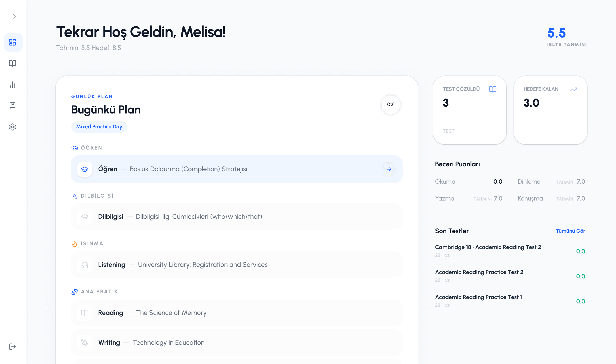Image resolution: width=616 pixels, height=364 pixels.
Task: Open Academic Reading Practice Test 1 result
Action: point(510,301)
